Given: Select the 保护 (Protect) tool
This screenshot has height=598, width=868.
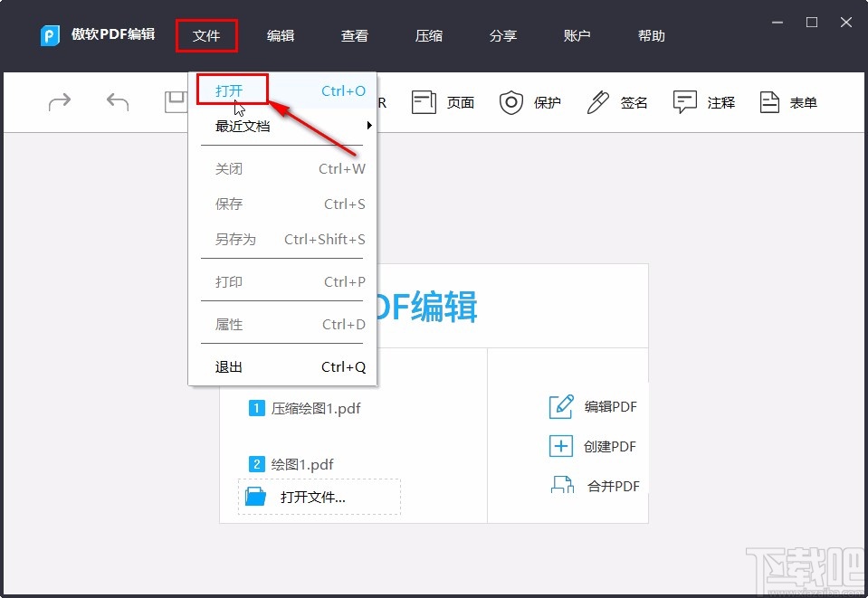Looking at the screenshot, I should coord(530,102).
